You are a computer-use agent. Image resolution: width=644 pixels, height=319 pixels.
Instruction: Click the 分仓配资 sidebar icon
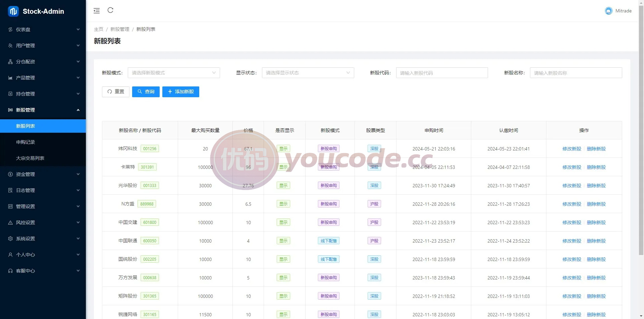pyautogui.click(x=10, y=62)
